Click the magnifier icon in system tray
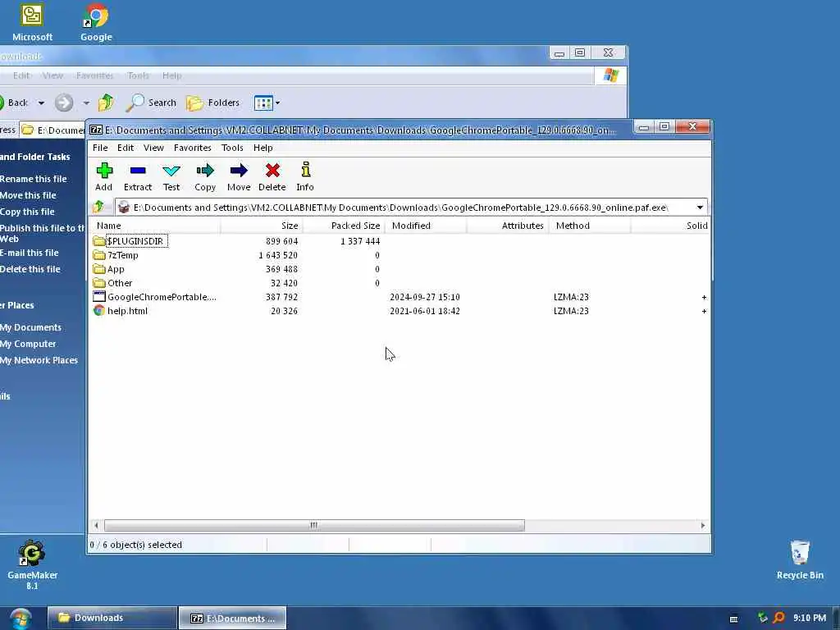This screenshot has width=840, height=630. tap(779, 618)
